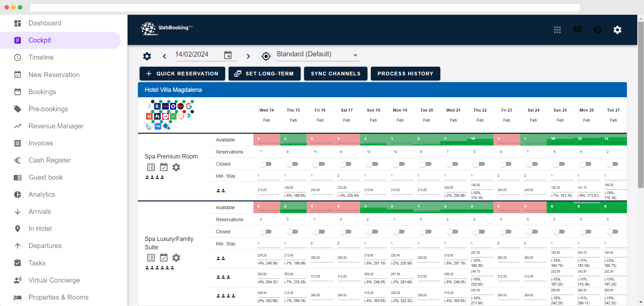Click the cockpit settings gear beside date
The image size is (644, 306).
tap(147, 56)
